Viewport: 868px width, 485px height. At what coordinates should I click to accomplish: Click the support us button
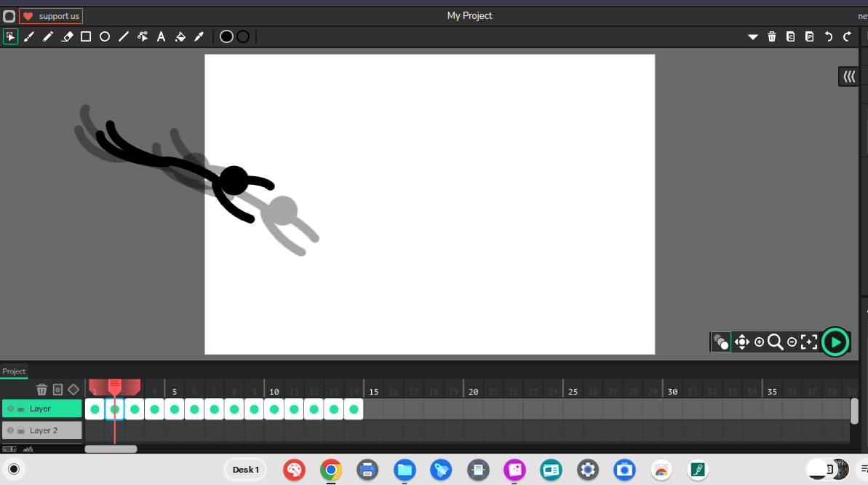[51, 16]
